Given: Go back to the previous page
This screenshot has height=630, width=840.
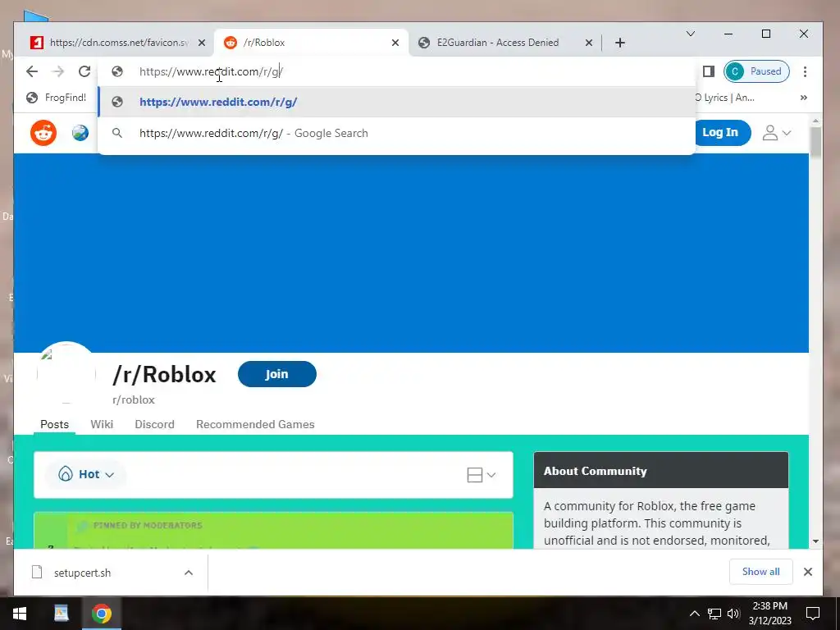Looking at the screenshot, I should tap(32, 71).
